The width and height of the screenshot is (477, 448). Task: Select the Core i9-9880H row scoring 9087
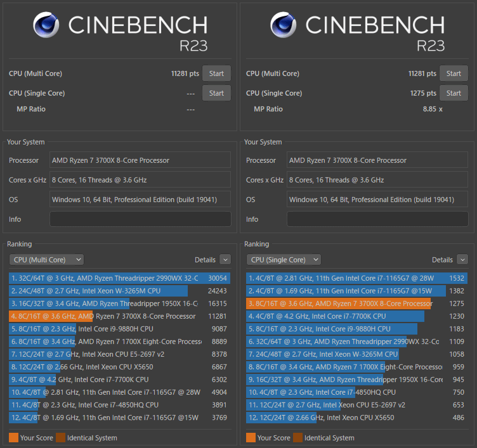pyautogui.click(x=119, y=329)
